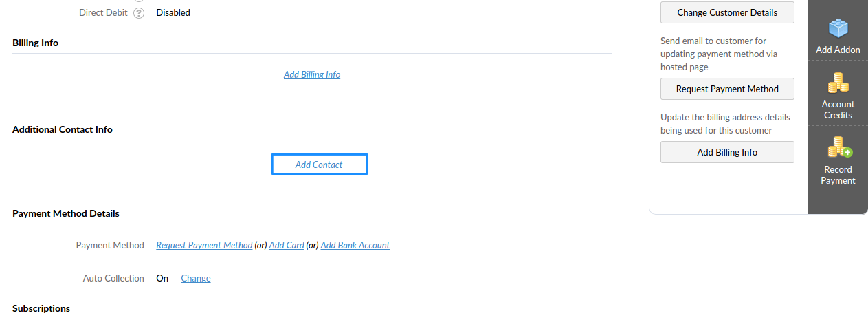Click Change next to Auto Collection

[196, 278]
